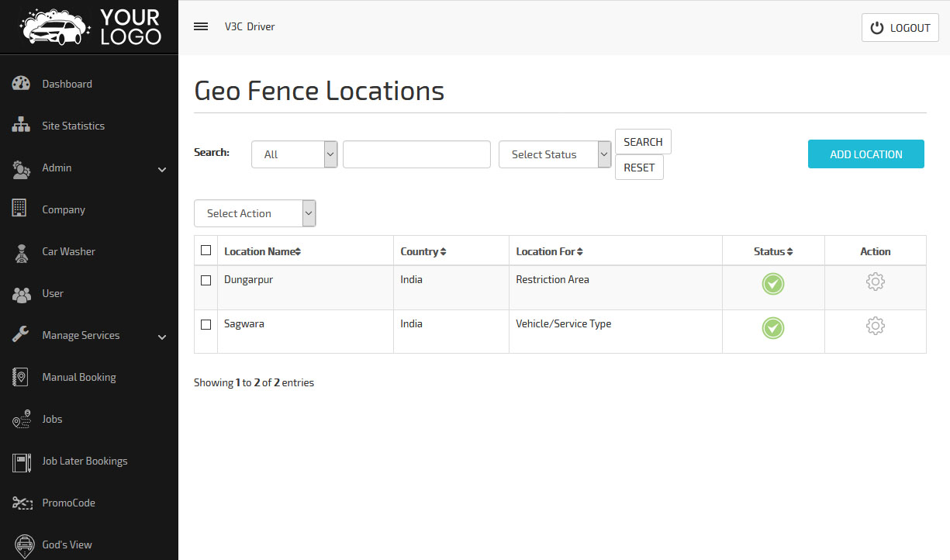The height and width of the screenshot is (560, 950).
Task: Open Job Later Bookings link
Action: (85, 461)
